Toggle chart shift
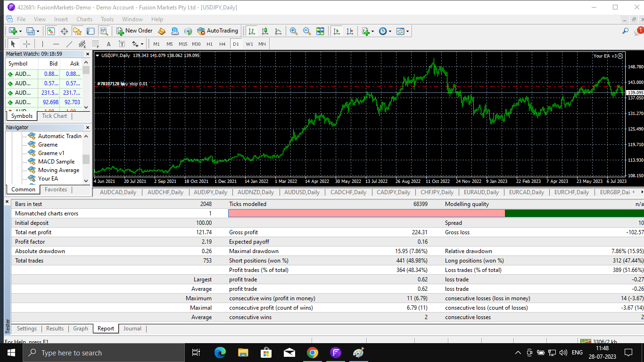644x362 pixels. [350, 31]
